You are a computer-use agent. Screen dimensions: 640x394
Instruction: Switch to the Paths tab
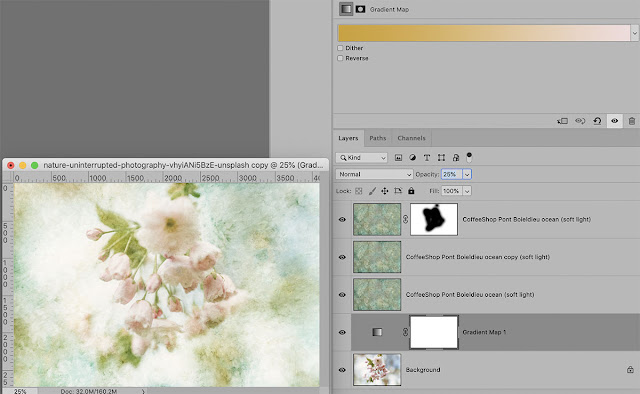(378, 138)
